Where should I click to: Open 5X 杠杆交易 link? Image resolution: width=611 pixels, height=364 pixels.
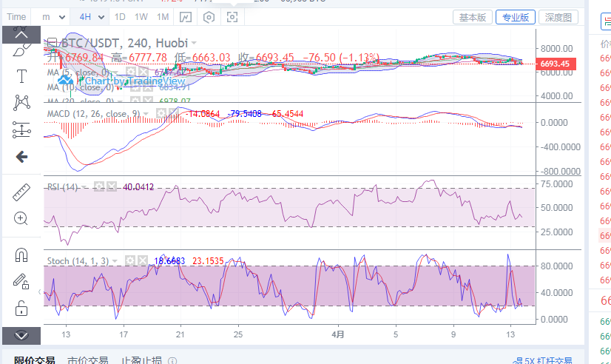[542, 361]
